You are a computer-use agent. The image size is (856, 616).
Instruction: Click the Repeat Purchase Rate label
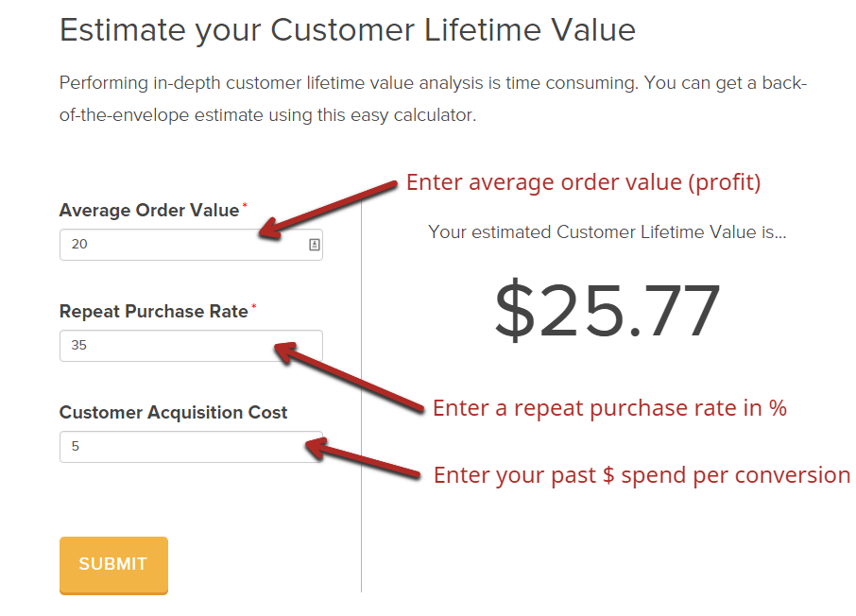[153, 311]
